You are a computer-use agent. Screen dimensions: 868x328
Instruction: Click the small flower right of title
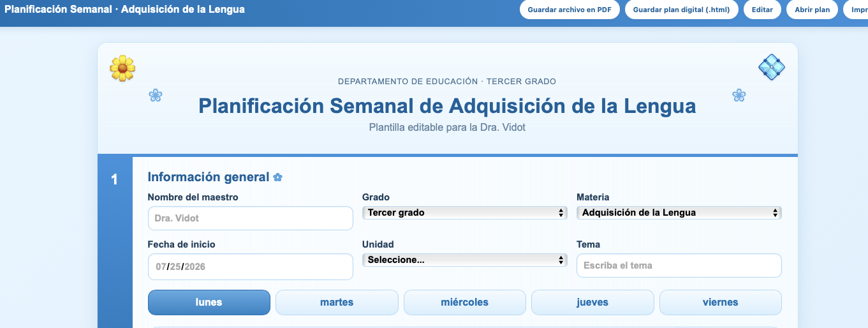point(739,95)
